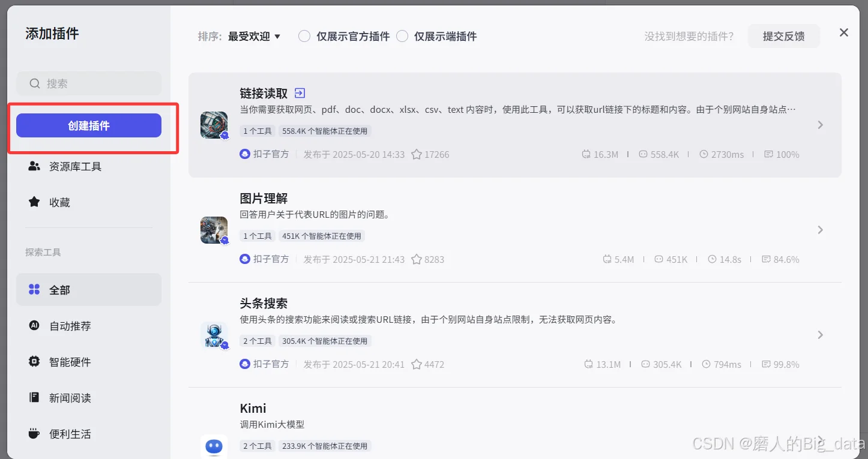
Task: Click the 发布于 2025-05-20 14:33 date
Action: pos(354,154)
